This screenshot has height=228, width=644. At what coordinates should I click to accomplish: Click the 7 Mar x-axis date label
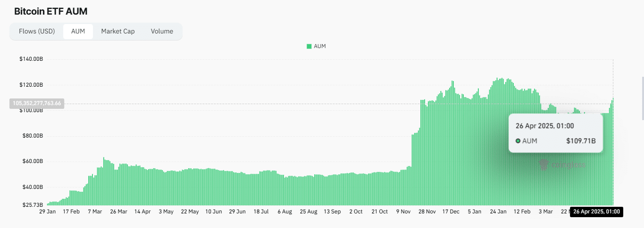[x=94, y=212]
